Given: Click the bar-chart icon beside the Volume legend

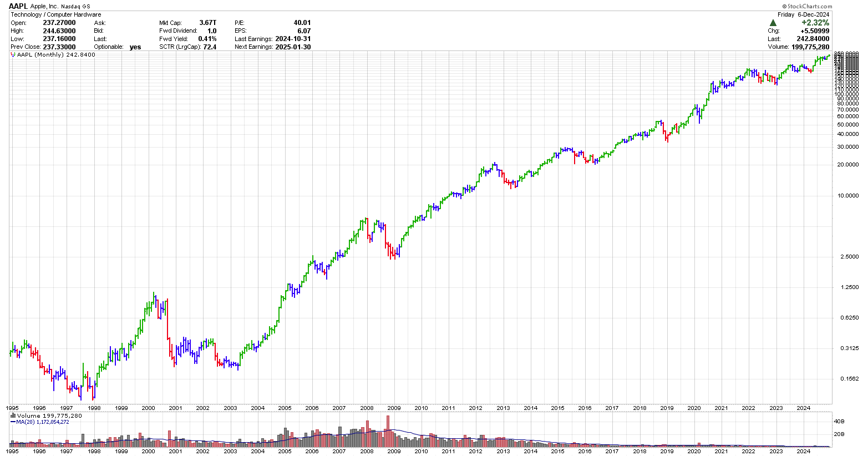Looking at the screenshot, I should click(13, 416).
